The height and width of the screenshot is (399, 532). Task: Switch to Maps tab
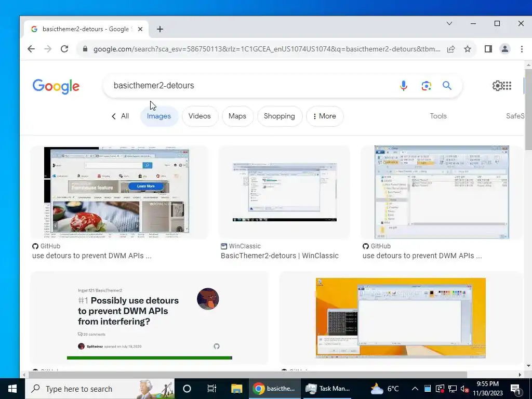[237, 116]
